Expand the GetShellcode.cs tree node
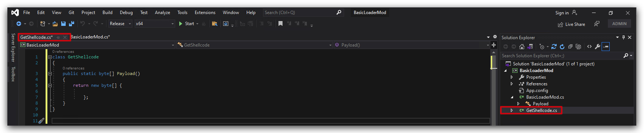 [x=512, y=110]
